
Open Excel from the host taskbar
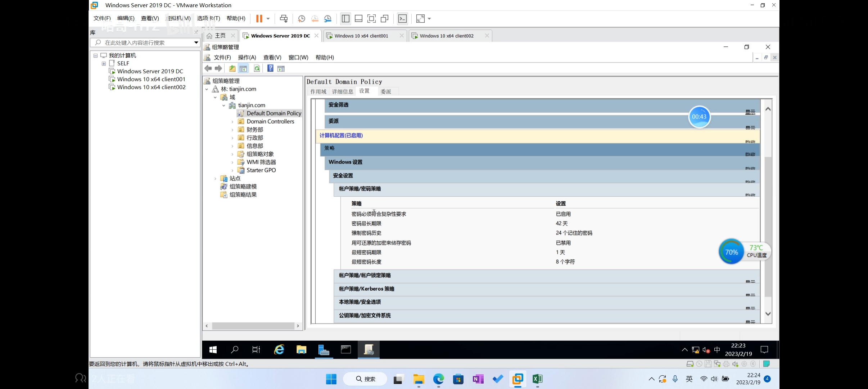pyautogui.click(x=537, y=379)
